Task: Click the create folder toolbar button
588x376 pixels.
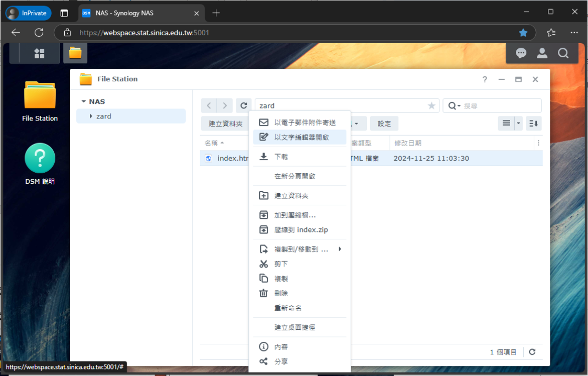Action: tap(225, 123)
